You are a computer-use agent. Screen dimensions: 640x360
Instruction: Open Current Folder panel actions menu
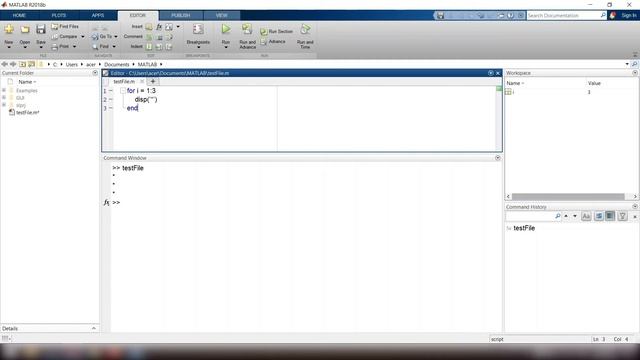95,73
